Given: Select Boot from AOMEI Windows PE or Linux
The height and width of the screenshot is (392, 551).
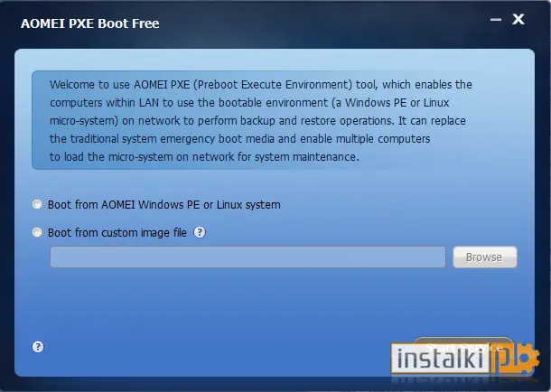Looking at the screenshot, I should click(37, 204).
